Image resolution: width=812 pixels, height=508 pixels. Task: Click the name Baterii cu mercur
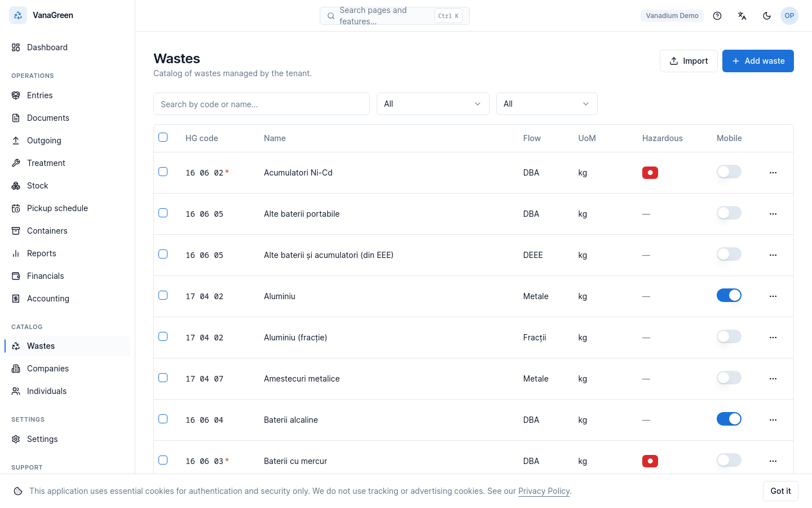pos(295,461)
